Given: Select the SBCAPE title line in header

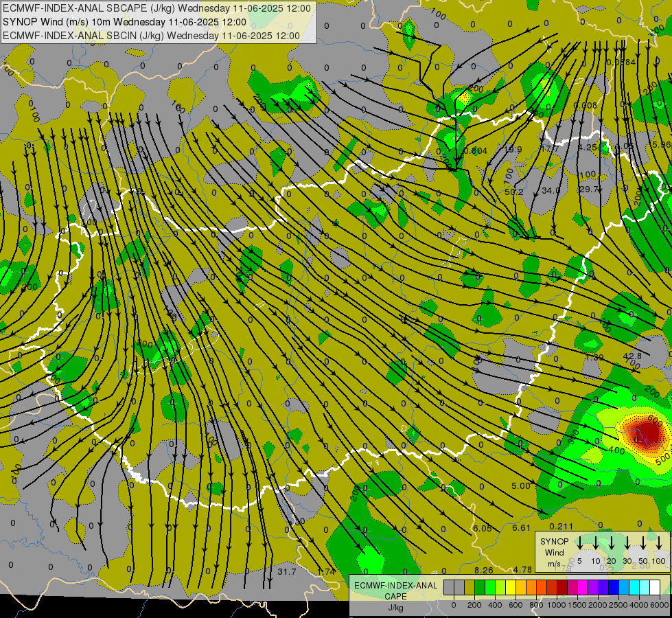Looking at the screenshot, I should click(x=157, y=8).
